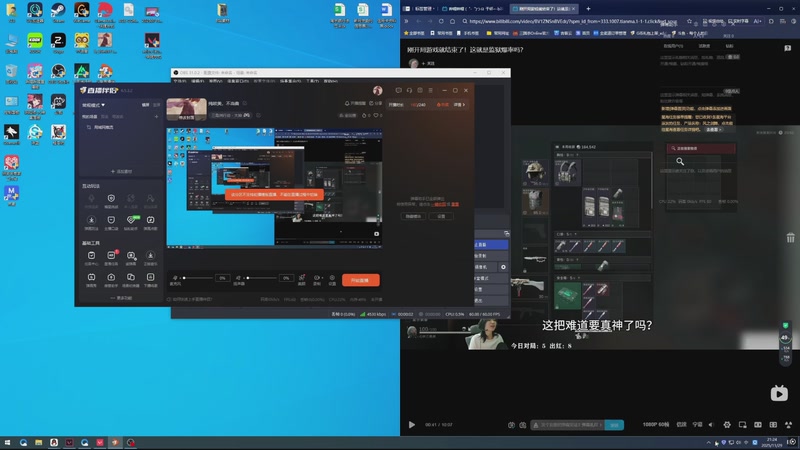Expand the more functions link below the tools grid
The image size is (800, 450).
121,298
